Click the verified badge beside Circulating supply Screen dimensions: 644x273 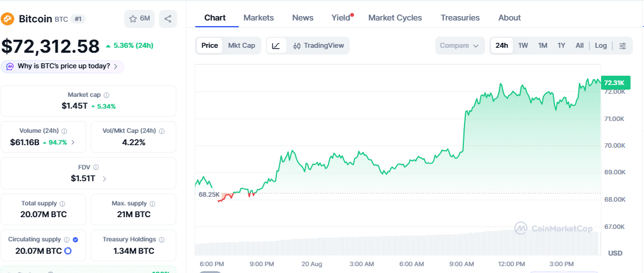coord(76,239)
